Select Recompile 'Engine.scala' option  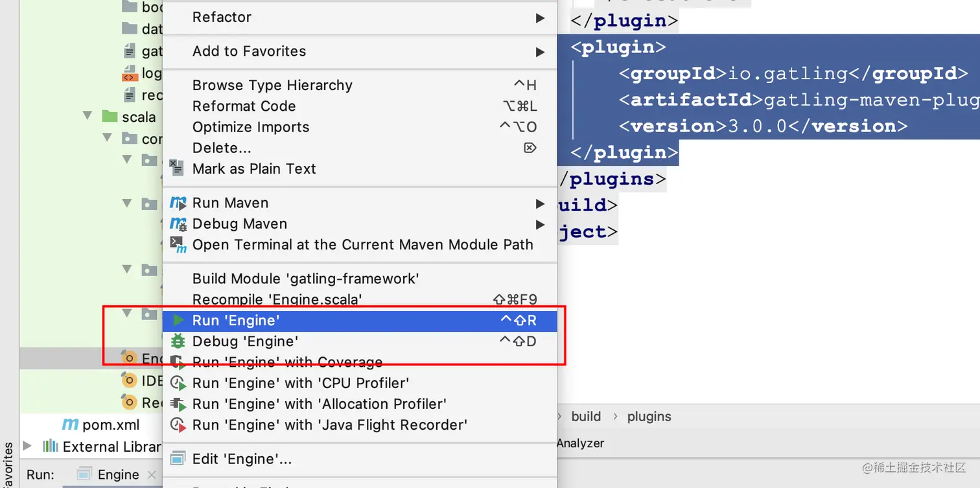click(x=277, y=299)
